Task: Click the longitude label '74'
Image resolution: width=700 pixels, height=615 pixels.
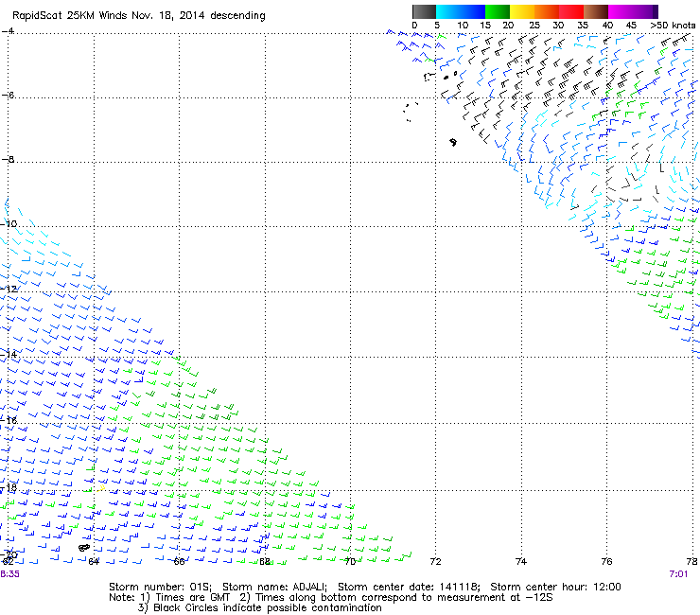Action: coord(521,561)
